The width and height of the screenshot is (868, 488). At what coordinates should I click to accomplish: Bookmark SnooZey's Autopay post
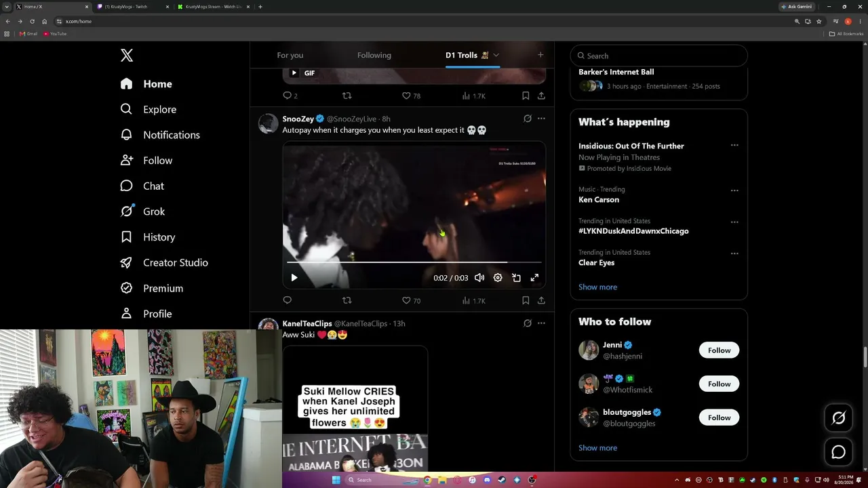point(526,300)
